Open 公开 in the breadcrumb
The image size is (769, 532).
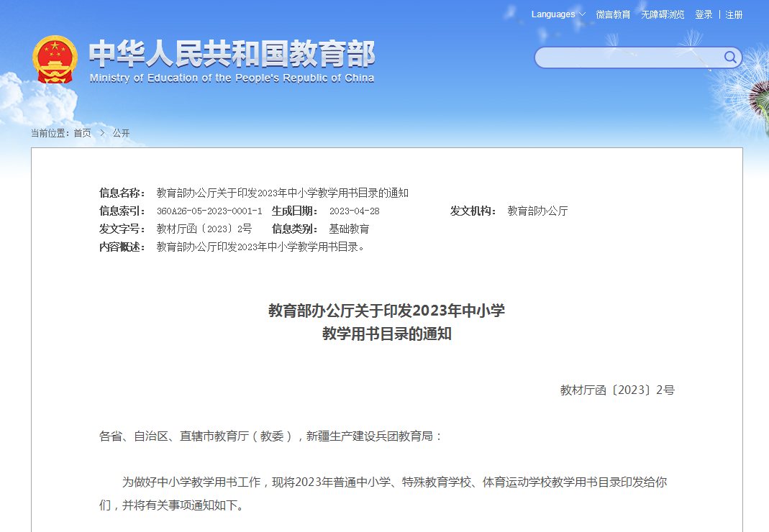(120, 133)
